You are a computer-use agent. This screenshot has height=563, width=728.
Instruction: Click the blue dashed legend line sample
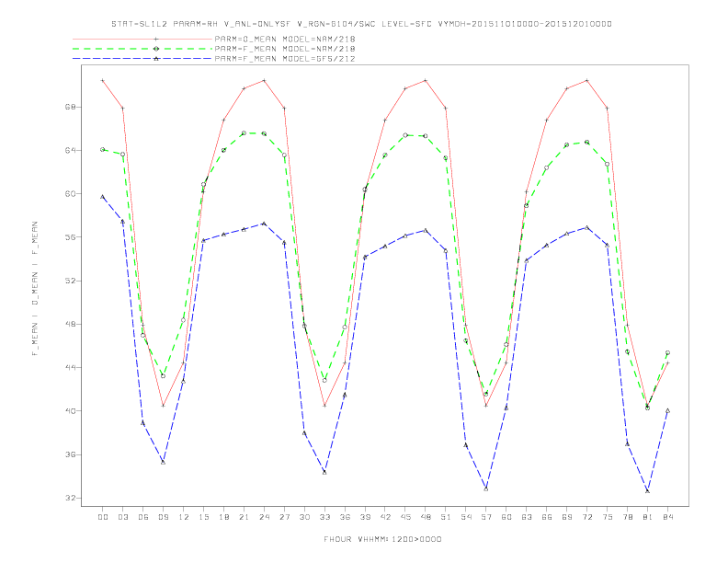point(142,59)
